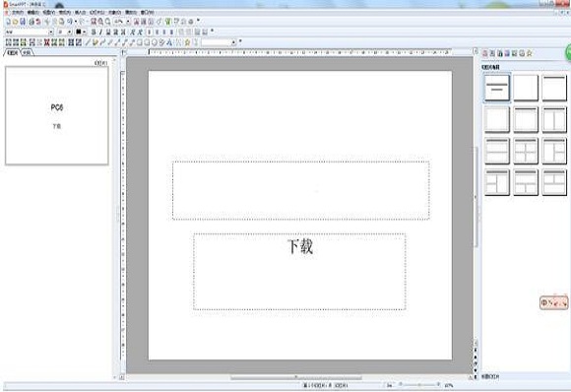Click the Print icon in the toolbar
571x392 pixels.
[x=32, y=22]
